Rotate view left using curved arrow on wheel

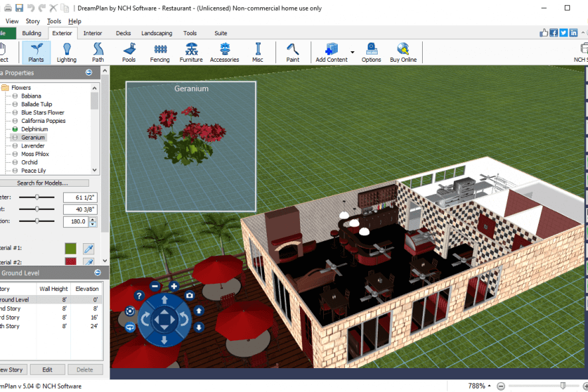[x=145, y=320]
